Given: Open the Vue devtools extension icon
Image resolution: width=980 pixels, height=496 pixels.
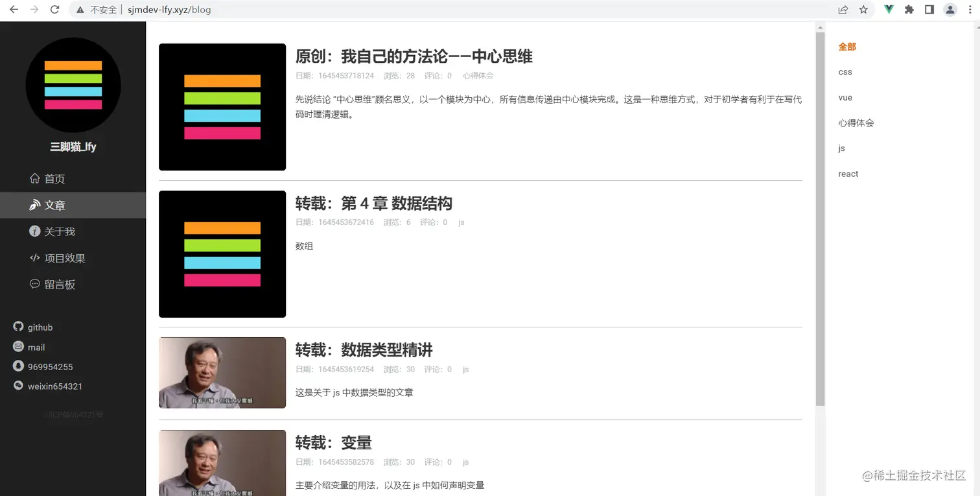Looking at the screenshot, I should [889, 10].
